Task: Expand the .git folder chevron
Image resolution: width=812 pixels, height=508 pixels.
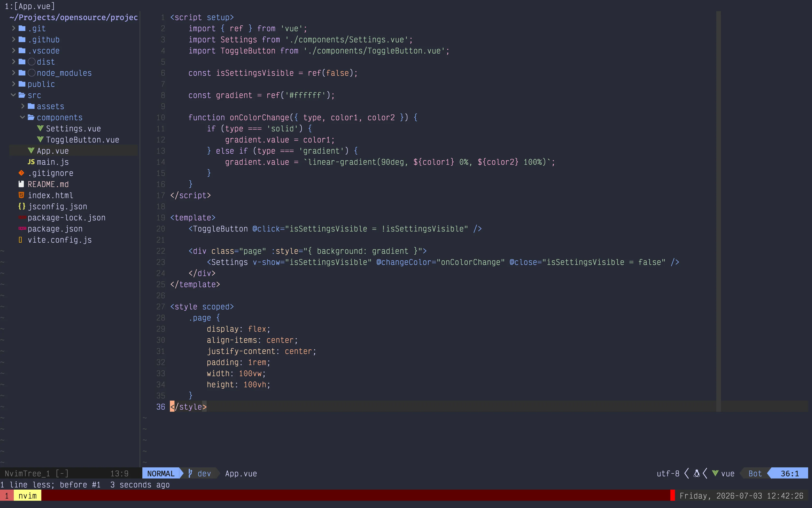Action: (x=14, y=28)
